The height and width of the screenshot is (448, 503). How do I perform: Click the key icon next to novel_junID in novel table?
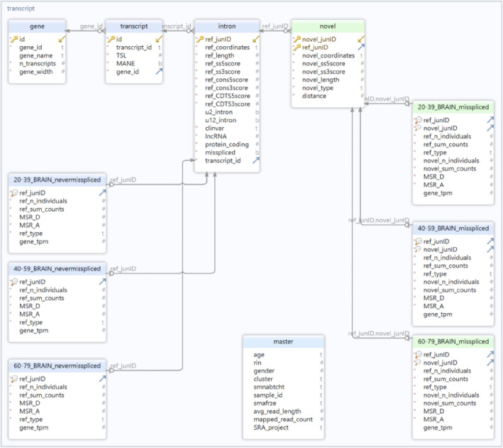[297, 39]
